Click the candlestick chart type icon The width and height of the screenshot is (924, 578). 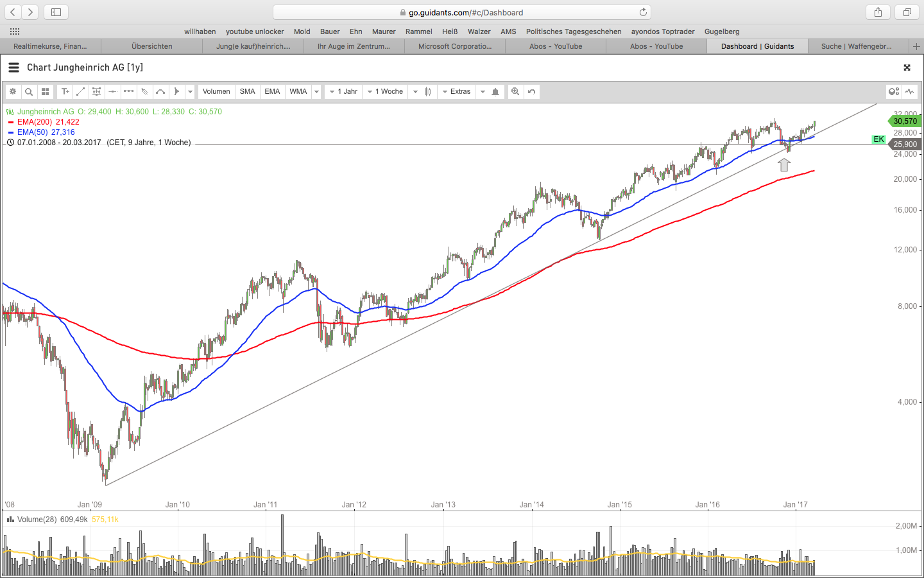pyautogui.click(x=428, y=92)
